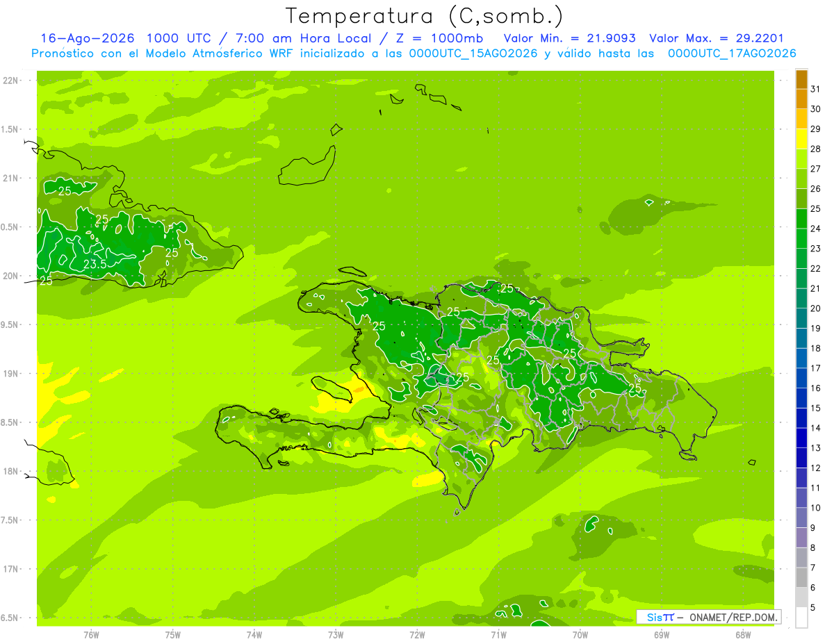Click the "18" color scale label

coord(815,348)
